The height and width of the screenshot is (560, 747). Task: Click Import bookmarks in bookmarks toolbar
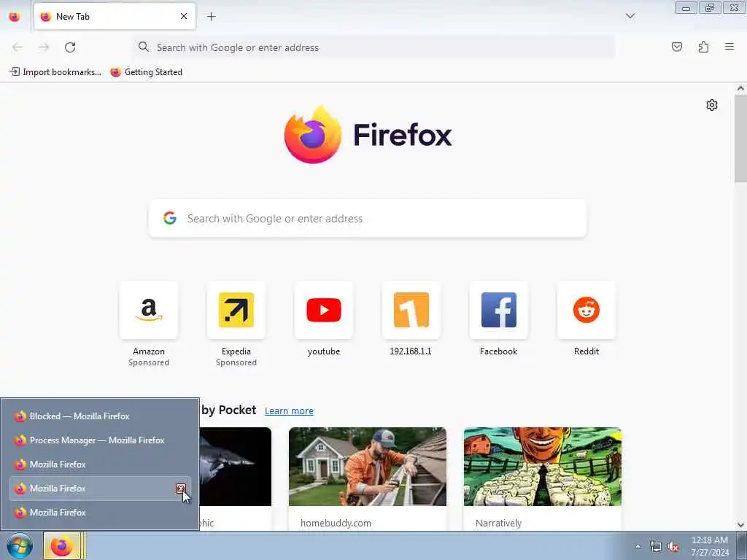tap(55, 72)
